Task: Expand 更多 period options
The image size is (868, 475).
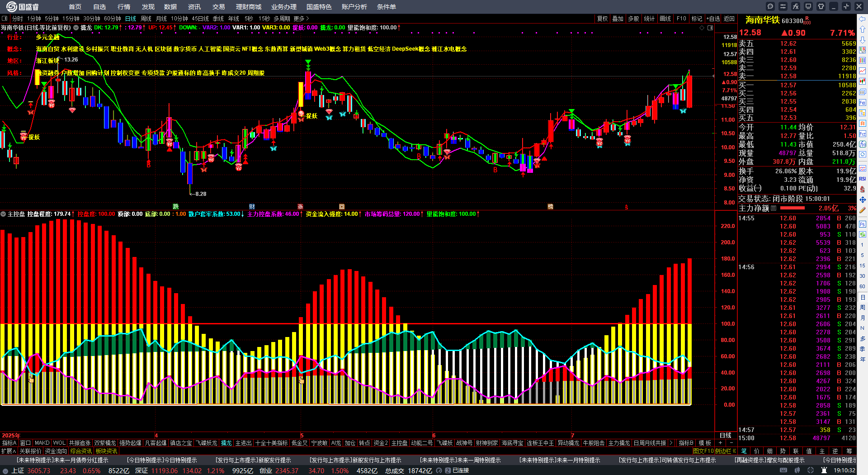Action: (301, 19)
